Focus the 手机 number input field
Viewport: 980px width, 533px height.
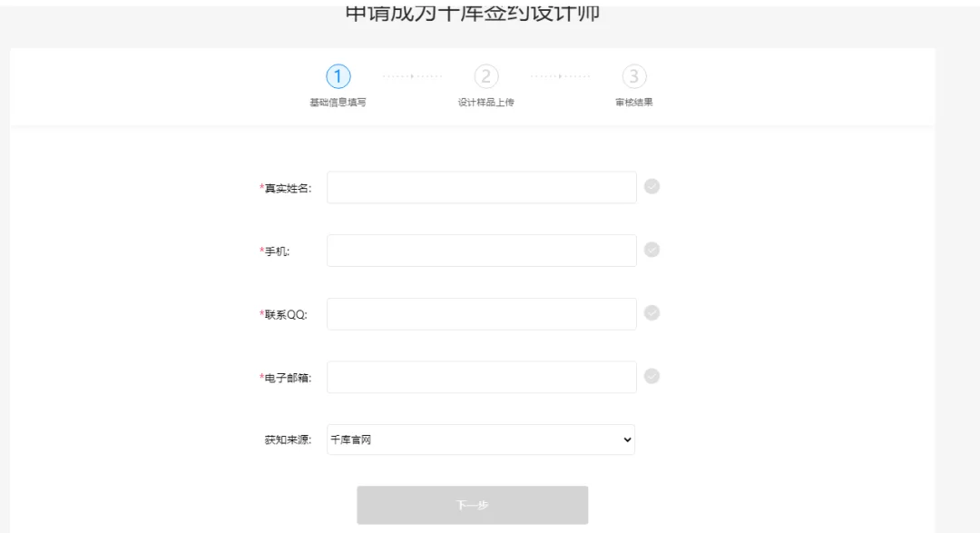pyautogui.click(x=481, y=251)
